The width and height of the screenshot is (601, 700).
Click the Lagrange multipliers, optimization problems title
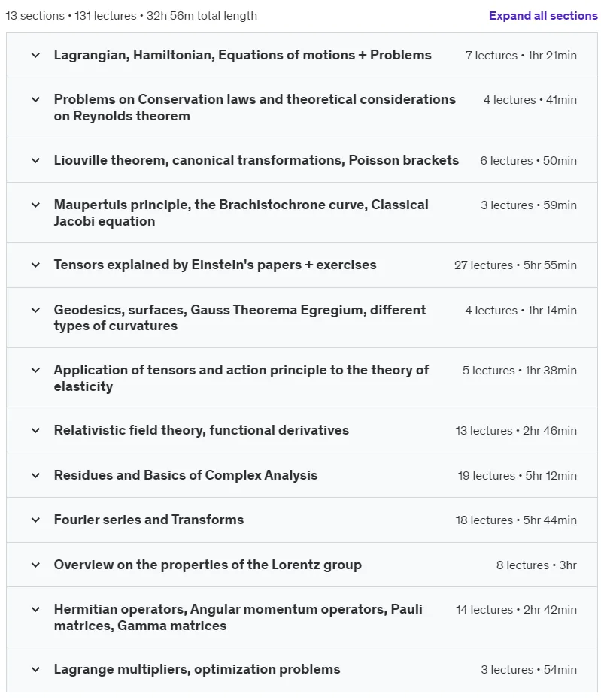coord(197,670)
